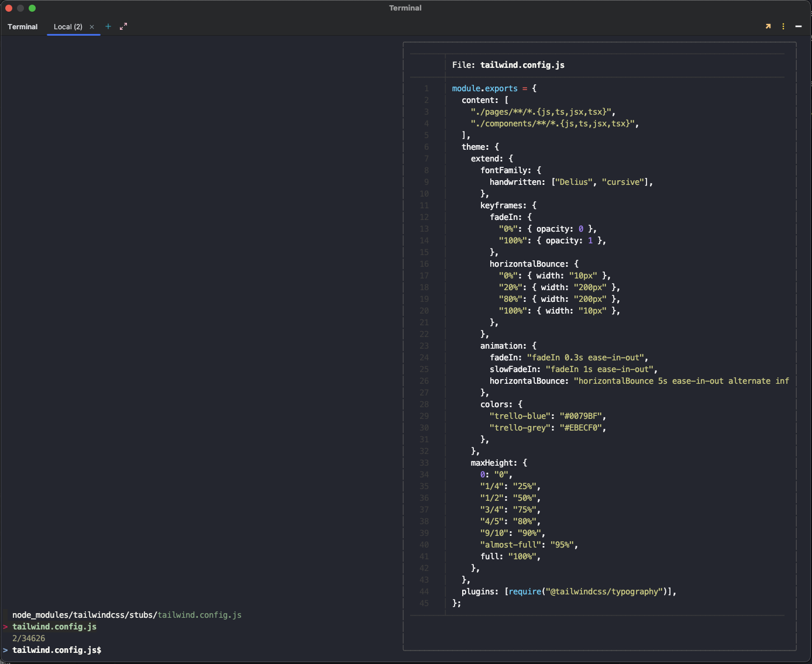Click the "trello-grey": "#EBECF0" line
Image resolution: width=812 pixels, height=664 pixels.
548,428
